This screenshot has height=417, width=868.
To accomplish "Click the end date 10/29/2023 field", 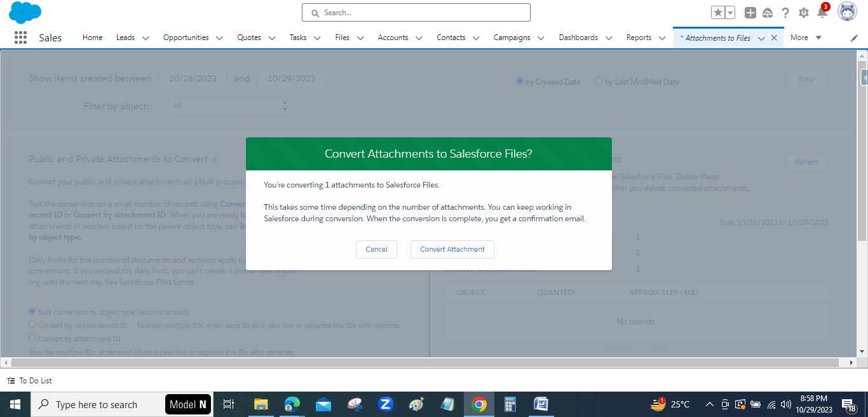I will [x=291, y=79].
